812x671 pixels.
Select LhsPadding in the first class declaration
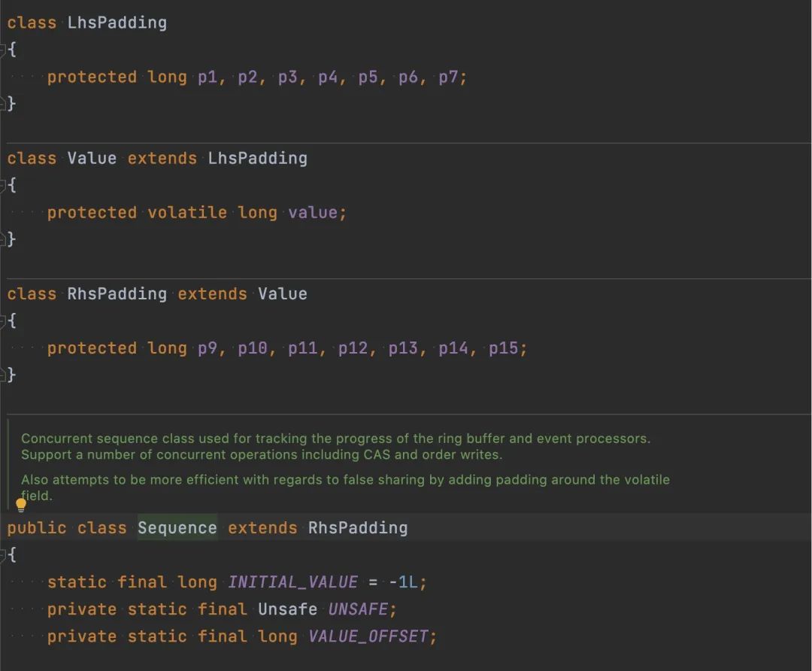(x=117, y=23)
